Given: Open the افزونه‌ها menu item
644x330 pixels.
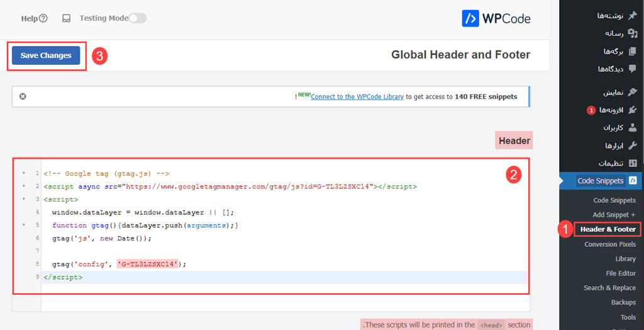Looking at the screenshot, I should (x=611, y=110).
